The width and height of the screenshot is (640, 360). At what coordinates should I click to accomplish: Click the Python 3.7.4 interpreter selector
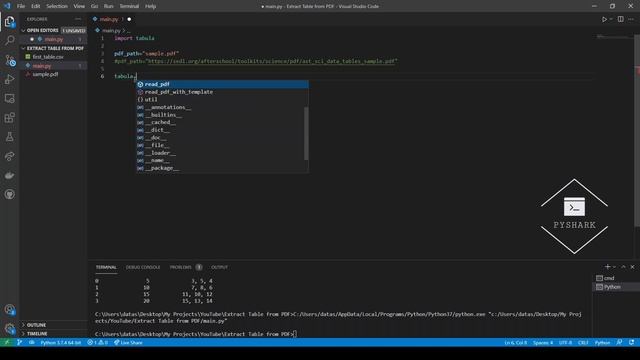pos(60,342)
